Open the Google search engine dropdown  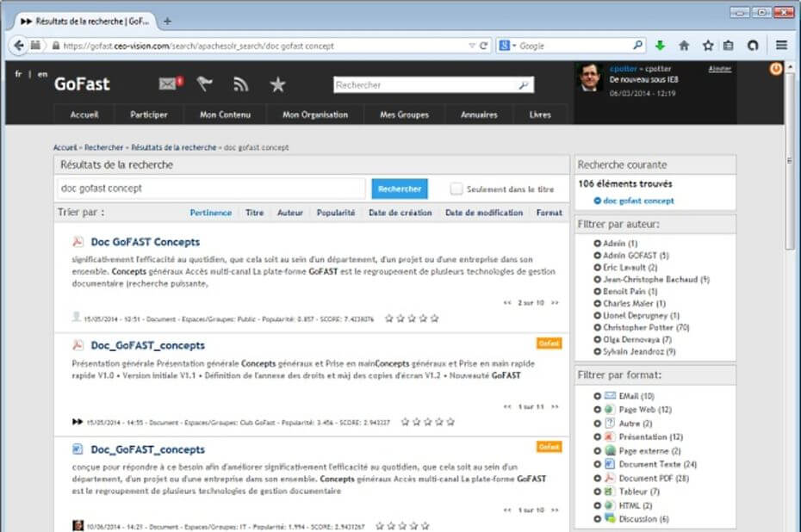tap(510, 46)
